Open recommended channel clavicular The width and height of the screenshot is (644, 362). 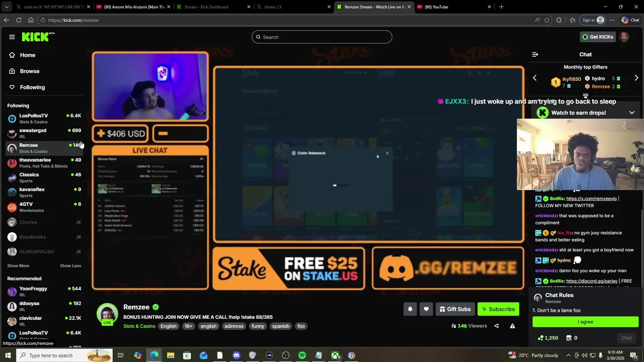[x=44, y=320]
